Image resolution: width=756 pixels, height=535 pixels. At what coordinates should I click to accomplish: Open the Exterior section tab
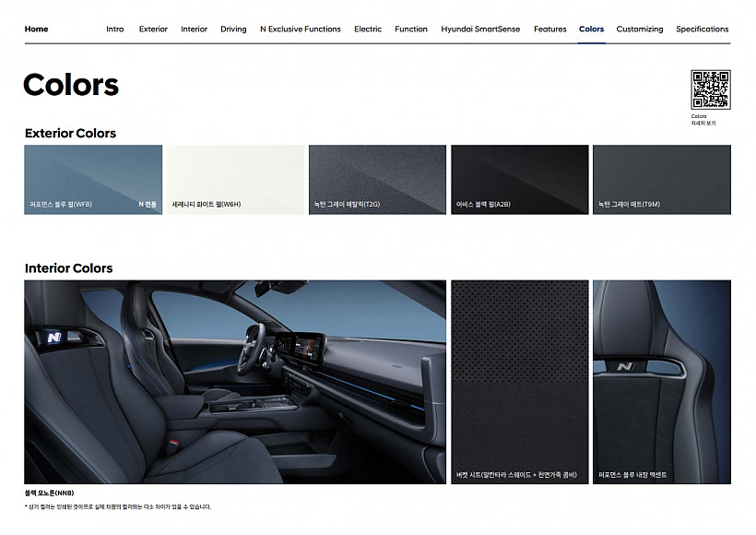coord(153,29)
